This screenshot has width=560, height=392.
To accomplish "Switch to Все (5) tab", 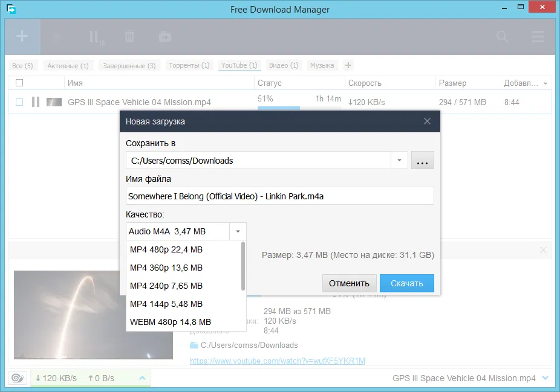I will (22, 66).
